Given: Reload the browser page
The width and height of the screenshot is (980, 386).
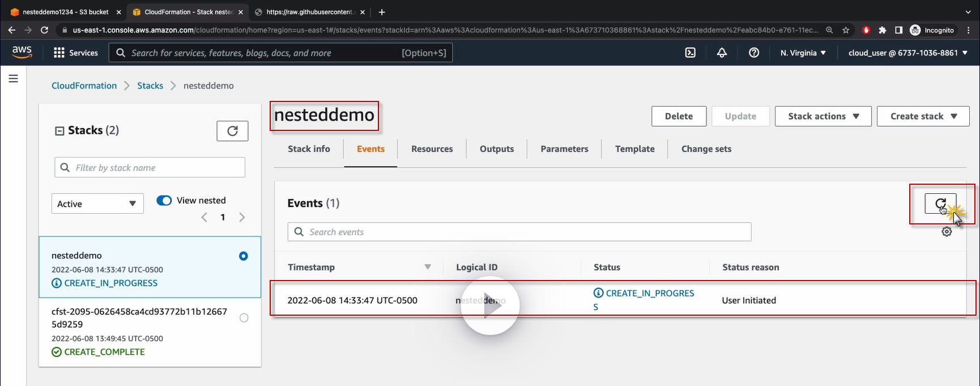Looking at the screenshot, I should coord(44,30).
